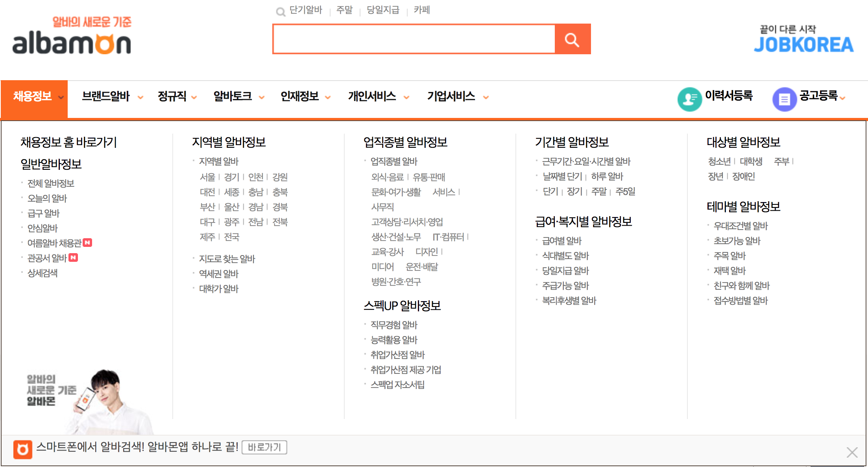868x467 pixels.
Task: Click the 당일지급 알바 link
Action: coord(565,270)
